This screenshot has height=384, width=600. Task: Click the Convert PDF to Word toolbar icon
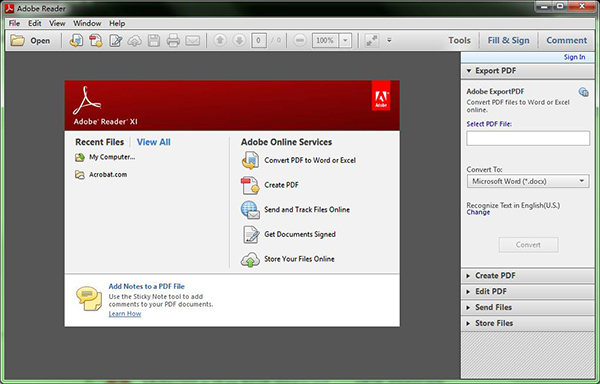(76, 40)
